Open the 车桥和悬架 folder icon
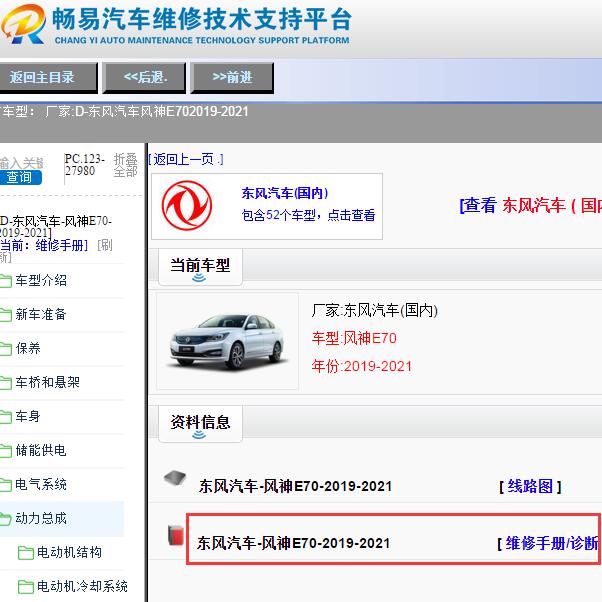Viewport: 602px width, 602px height. 5,383
